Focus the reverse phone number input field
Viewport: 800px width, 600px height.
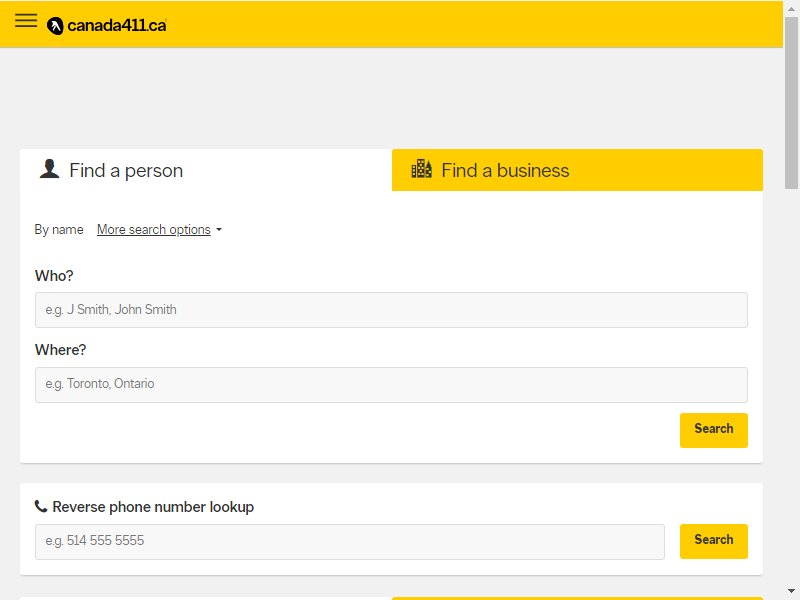pos(349,541)
